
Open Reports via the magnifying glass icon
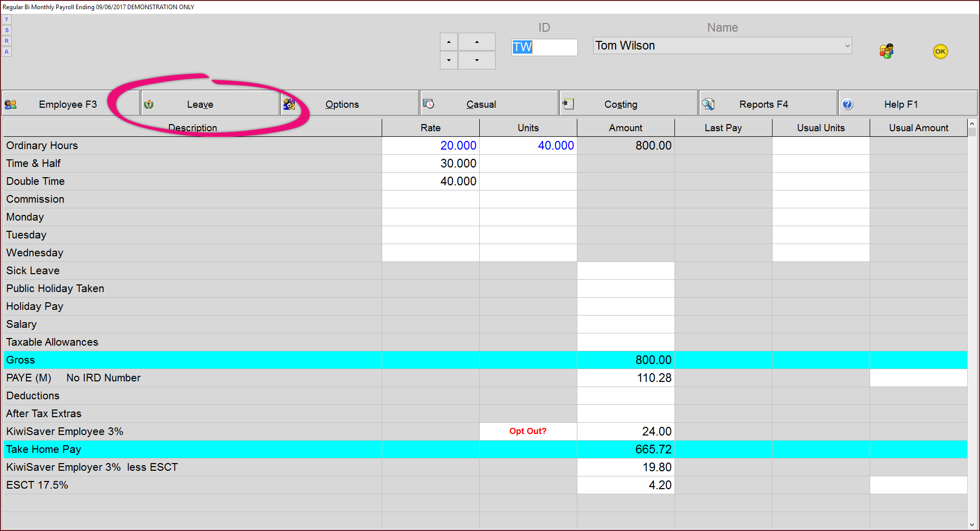click(x=708, y=104)
